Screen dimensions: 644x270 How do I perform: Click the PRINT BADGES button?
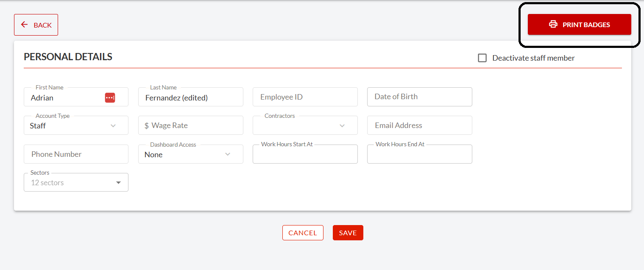pyautogui.click(x=579, y=24)
